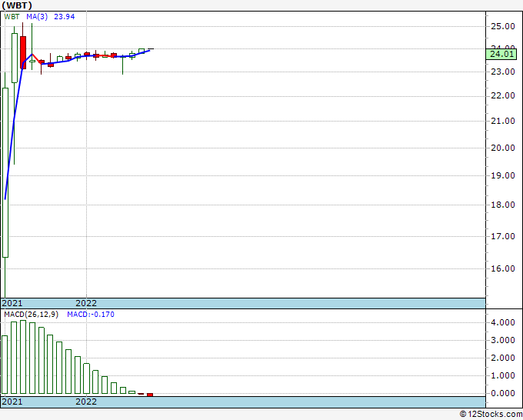Click the 20.00 price axis label
The image size is (523, 420).
click(503, 148)
